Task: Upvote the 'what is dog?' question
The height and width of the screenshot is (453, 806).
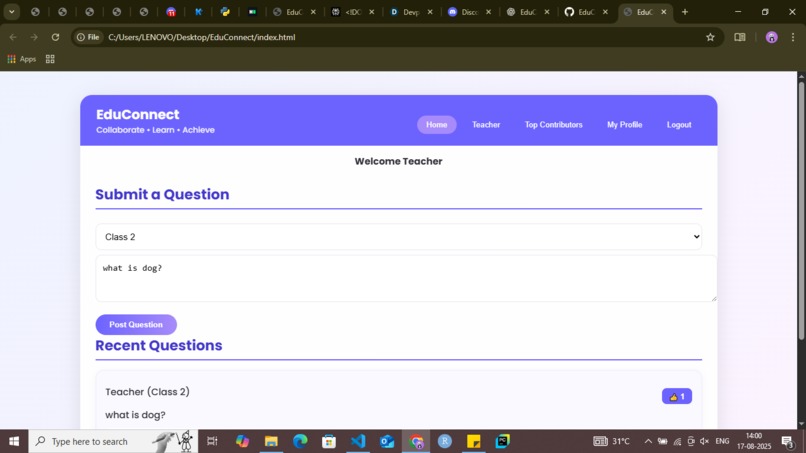Action: pyautogui.click(x=677, y=396)
